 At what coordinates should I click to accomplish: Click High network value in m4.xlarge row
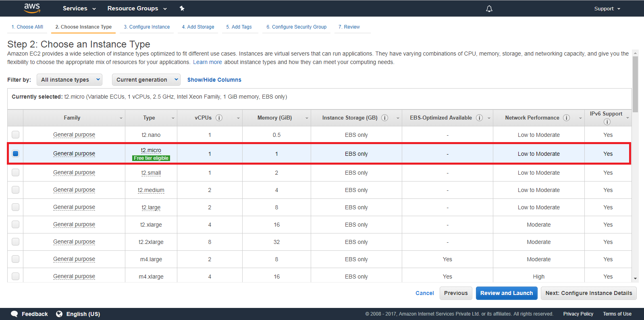pos(538,277)
